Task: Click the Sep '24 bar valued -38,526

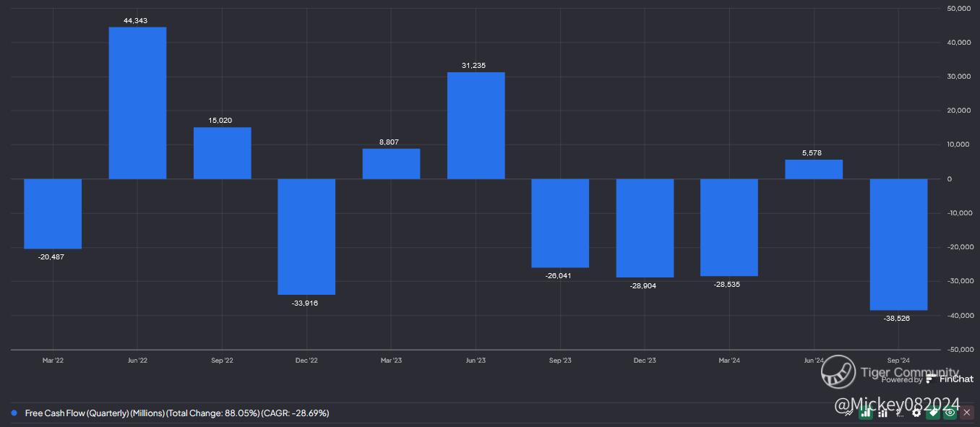Action: [x=898, y=244]
